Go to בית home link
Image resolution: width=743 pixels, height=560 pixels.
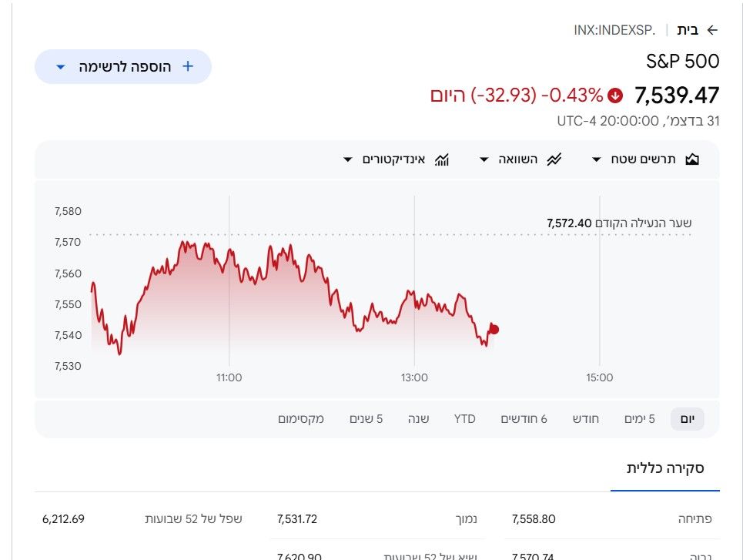click(687, 30)
